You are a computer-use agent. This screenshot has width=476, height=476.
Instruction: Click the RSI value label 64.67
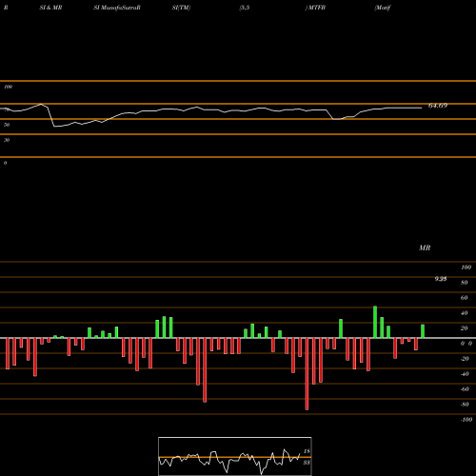point(438,106)
